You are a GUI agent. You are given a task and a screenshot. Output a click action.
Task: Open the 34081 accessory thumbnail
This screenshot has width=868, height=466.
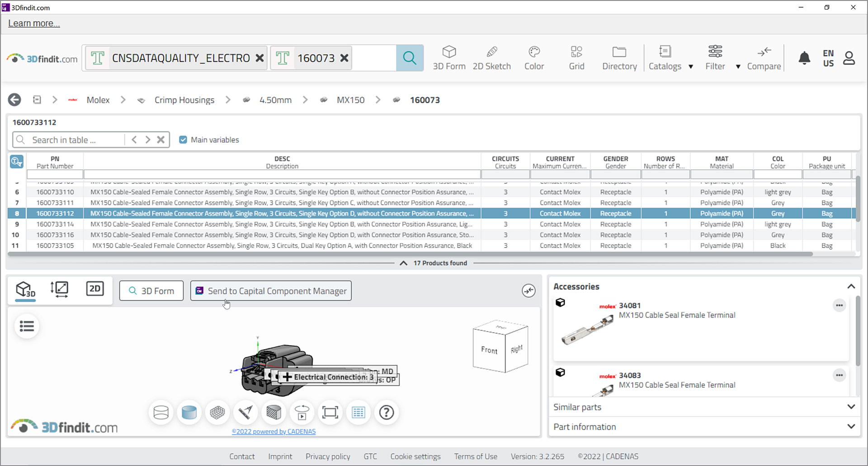coord(587,330)
